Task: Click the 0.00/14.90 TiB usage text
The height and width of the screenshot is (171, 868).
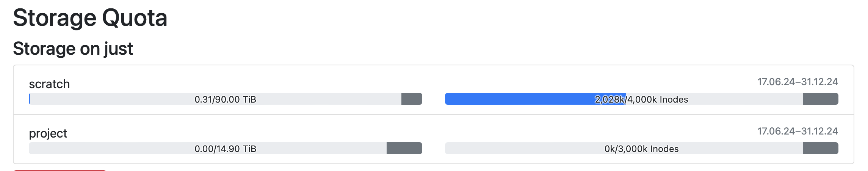Action: click(225, 149)
